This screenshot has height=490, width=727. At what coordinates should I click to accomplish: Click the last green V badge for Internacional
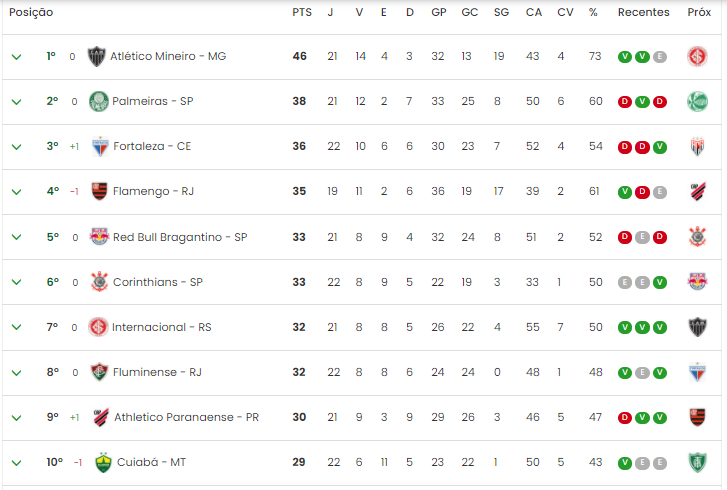click(x=660, y=327)
